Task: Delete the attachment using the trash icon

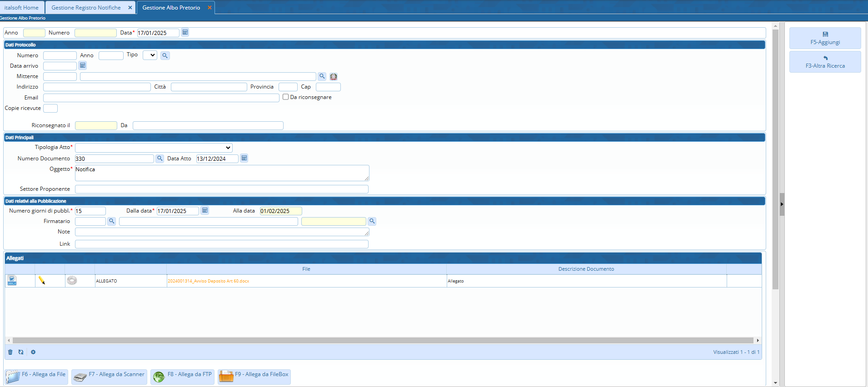Action: (10, 352)
